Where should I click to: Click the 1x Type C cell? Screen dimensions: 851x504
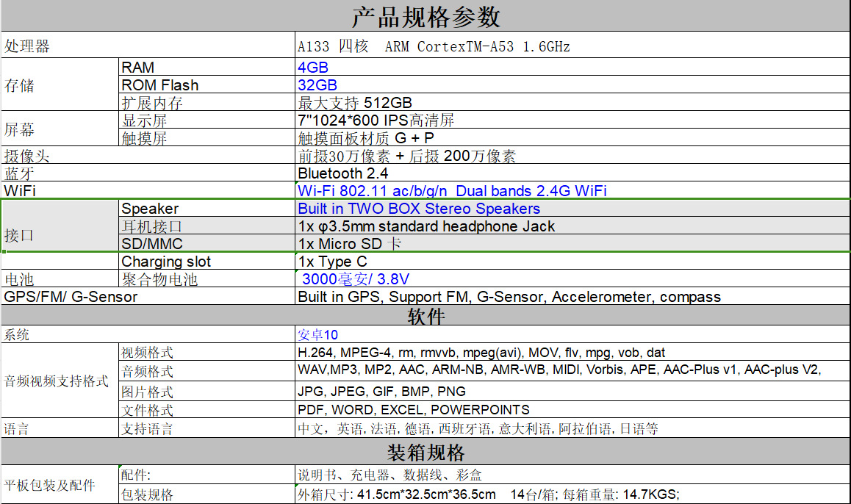point(572,261)
